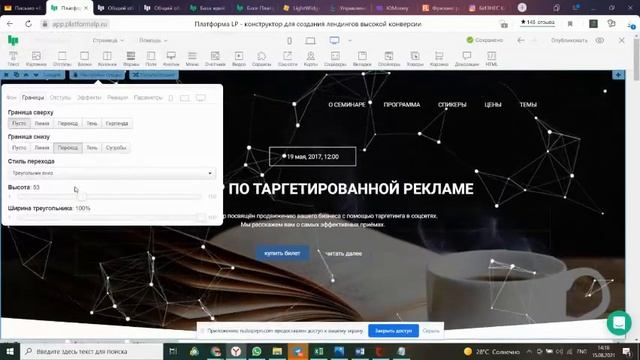Screen dimensions: 640x360
Task: Insert a Формы form element
Action: pyautogui.click(x=131, y=59)
